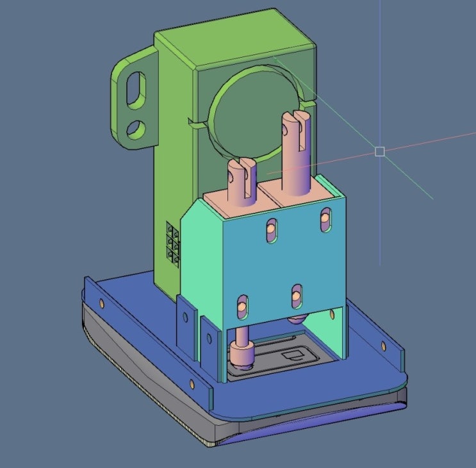
Task: Select the tall pink slotted shaft
Action: coord(296,153)
